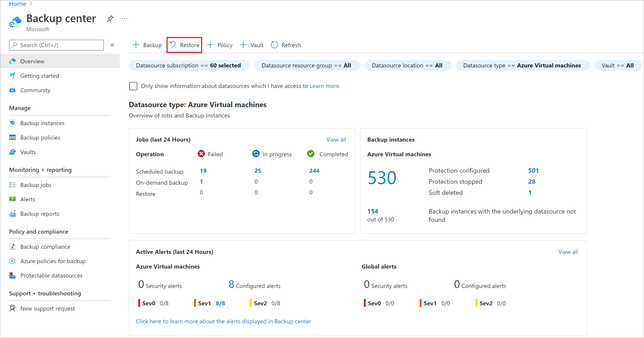Open Backup compliance under Policy

pyautogui.click(x=45, y=246)
